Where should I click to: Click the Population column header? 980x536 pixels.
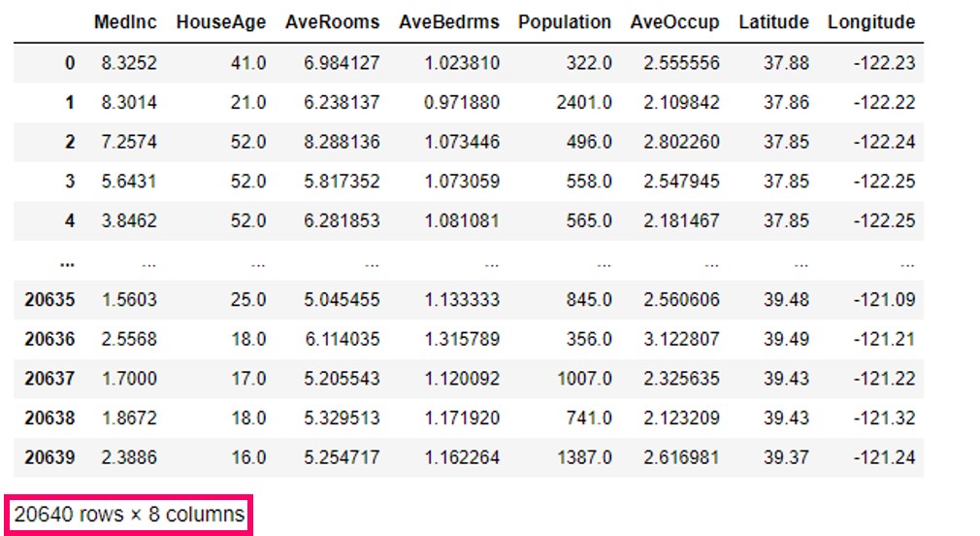coord(564,22)
